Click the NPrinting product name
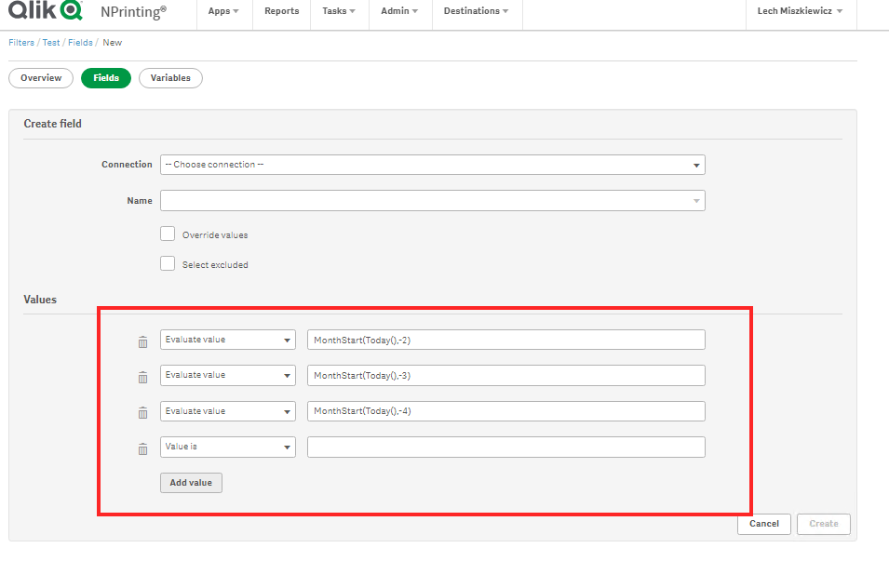This screenshot has width=889, height=588. click(x=134, y=12)
